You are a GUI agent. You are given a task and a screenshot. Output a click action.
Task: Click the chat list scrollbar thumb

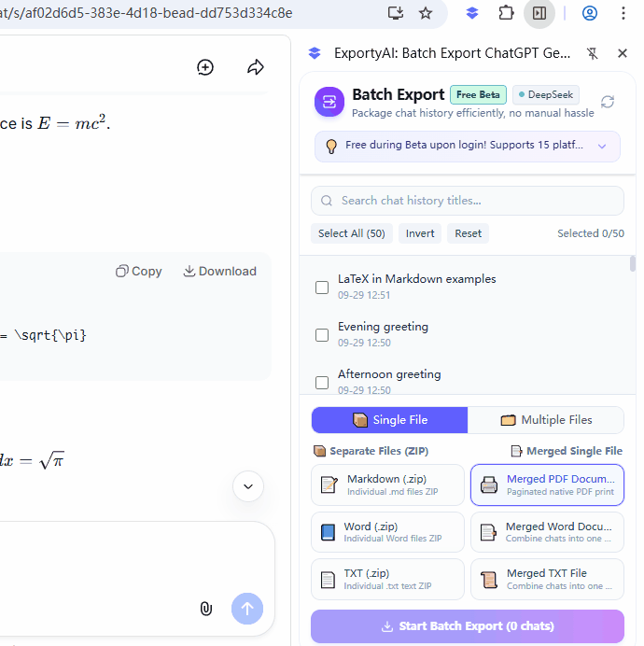[x=633, y=263]
